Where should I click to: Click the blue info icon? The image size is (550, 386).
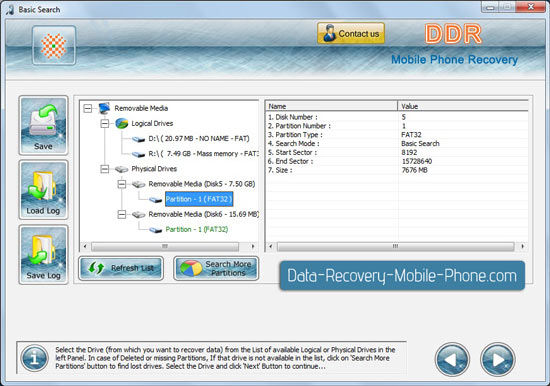point(34,358)
